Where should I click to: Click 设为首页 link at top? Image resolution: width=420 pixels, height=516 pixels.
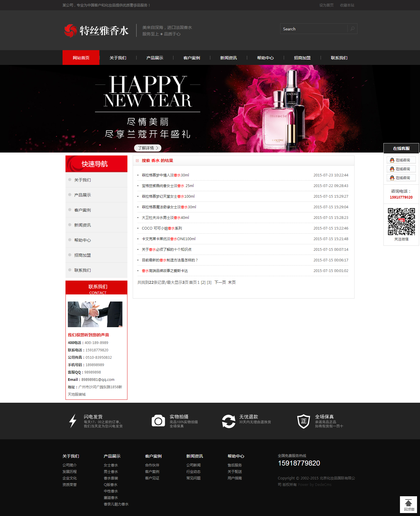pyautogui.click(x=327, y=5)
